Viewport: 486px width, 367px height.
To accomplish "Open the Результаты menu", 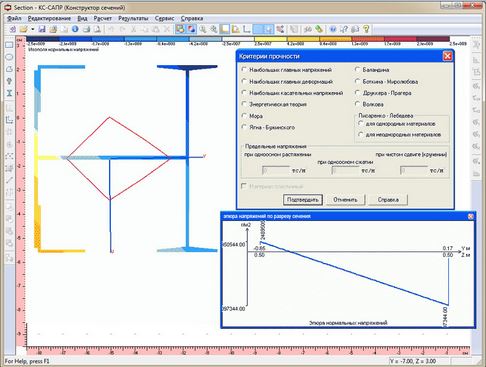I will 133,18.
